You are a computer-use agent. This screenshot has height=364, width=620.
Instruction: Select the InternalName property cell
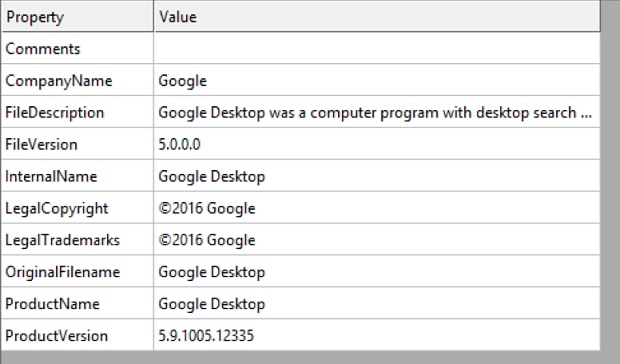pos(78,176)
